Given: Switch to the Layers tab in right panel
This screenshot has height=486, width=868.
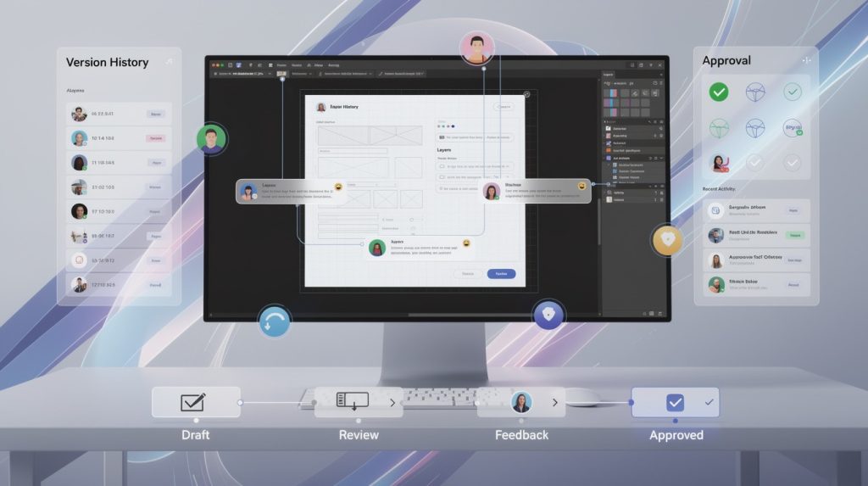Looking at the screenshot, I should tap(609, 75).
